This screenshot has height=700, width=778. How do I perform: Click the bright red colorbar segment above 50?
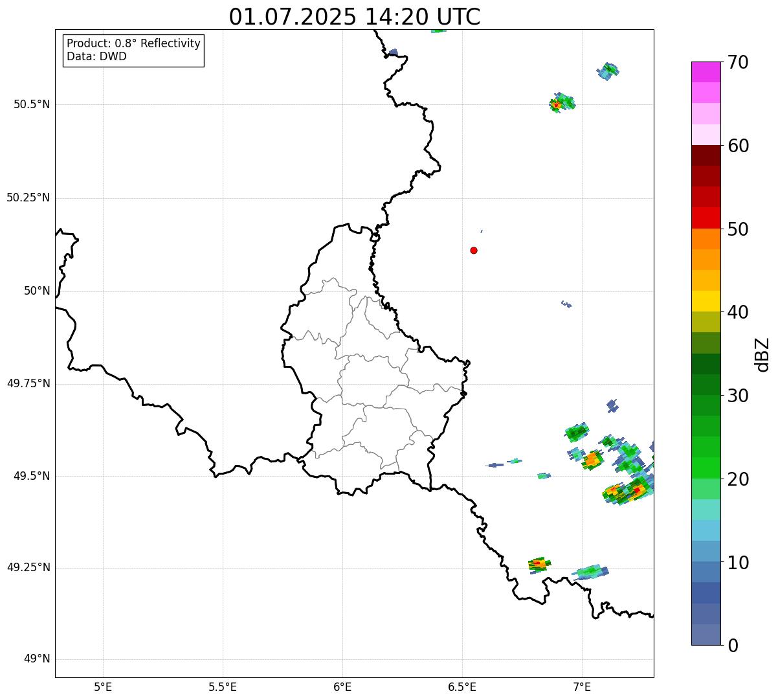[x=706, y=218]
